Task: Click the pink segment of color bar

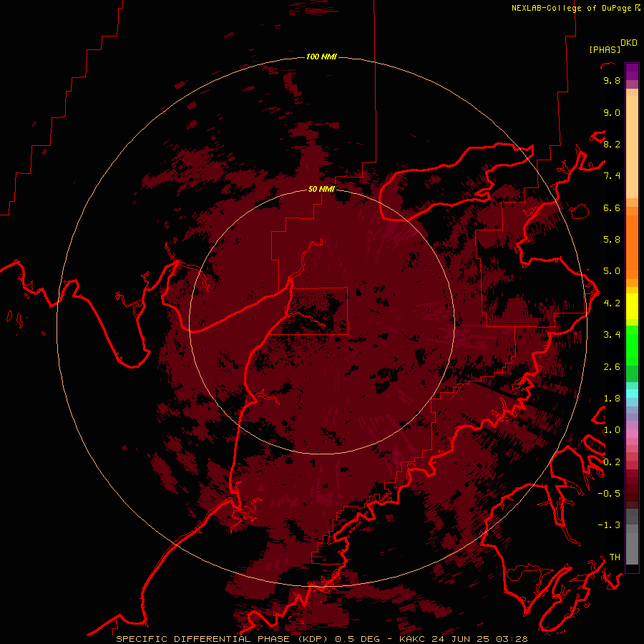Action: coord(632,434)
